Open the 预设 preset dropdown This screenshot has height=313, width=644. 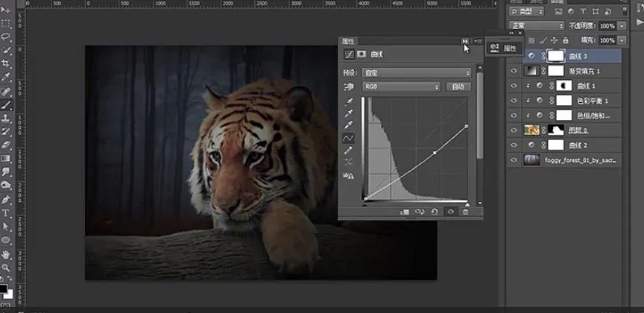click(416, 73)
